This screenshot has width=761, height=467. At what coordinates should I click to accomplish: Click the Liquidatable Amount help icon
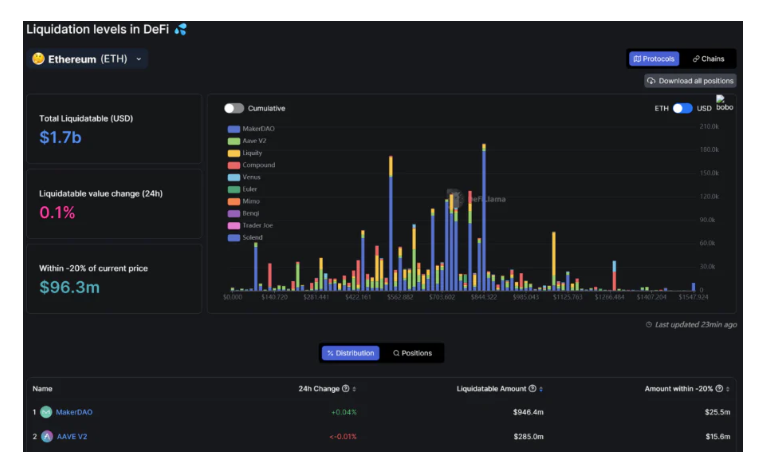coord(532,388)
